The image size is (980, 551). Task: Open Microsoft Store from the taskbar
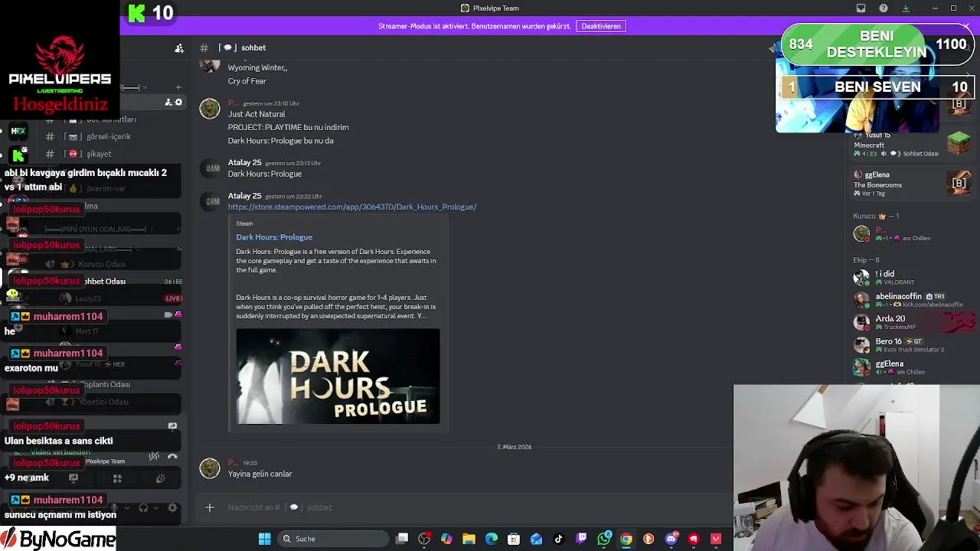pos(514,539)
